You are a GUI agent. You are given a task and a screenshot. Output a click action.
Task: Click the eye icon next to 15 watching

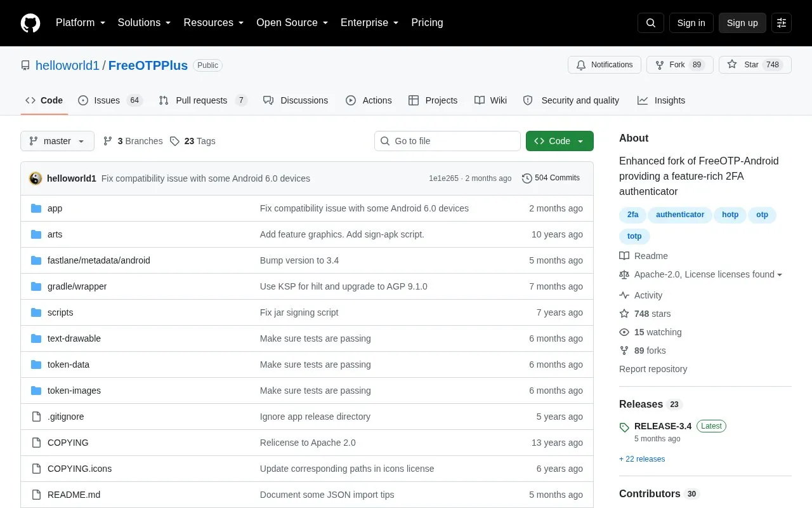coord(624,332)
